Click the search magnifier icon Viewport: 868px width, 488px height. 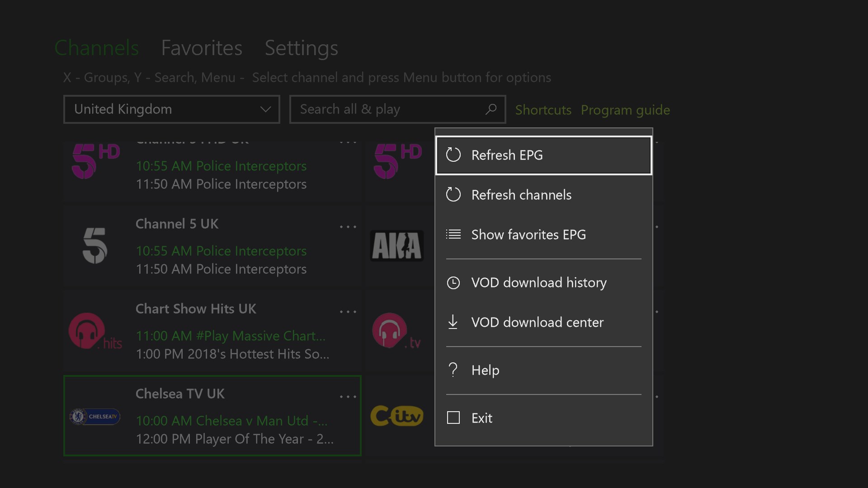click(x=491, y=109)
